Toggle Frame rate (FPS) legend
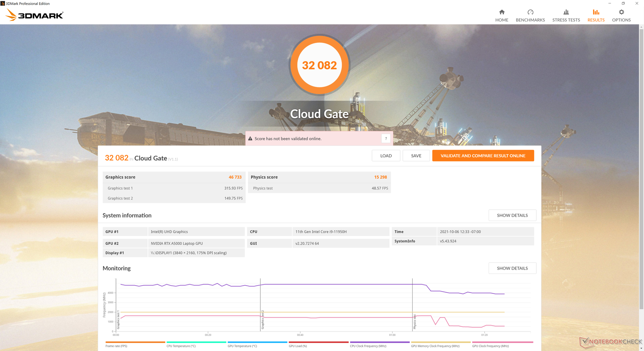This screenshot has width=644, height=351. [x=116, y=346]
